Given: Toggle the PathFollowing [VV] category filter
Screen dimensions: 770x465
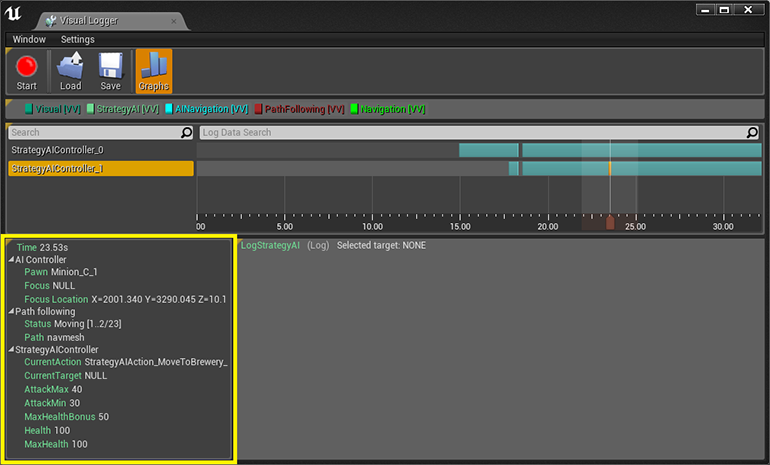Looking at the screenshot, I should [300, 109].
